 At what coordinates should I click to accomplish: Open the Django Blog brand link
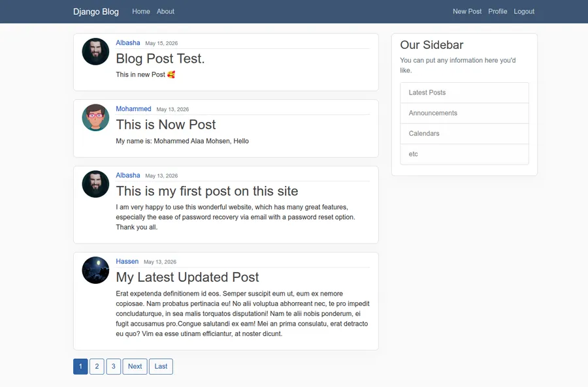(96, 12)
